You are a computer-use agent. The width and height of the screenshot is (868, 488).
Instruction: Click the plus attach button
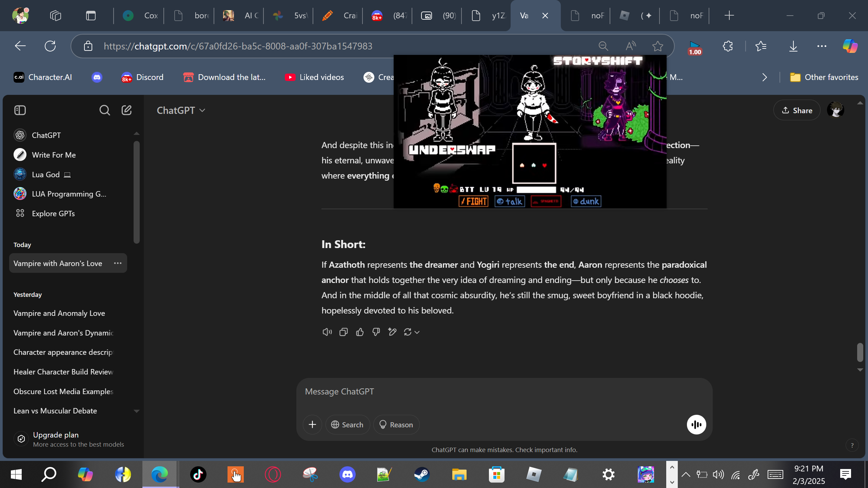tap(312, 425)
